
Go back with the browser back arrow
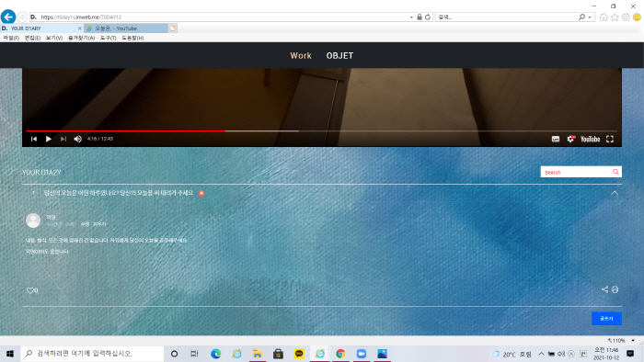coord(8,17)
